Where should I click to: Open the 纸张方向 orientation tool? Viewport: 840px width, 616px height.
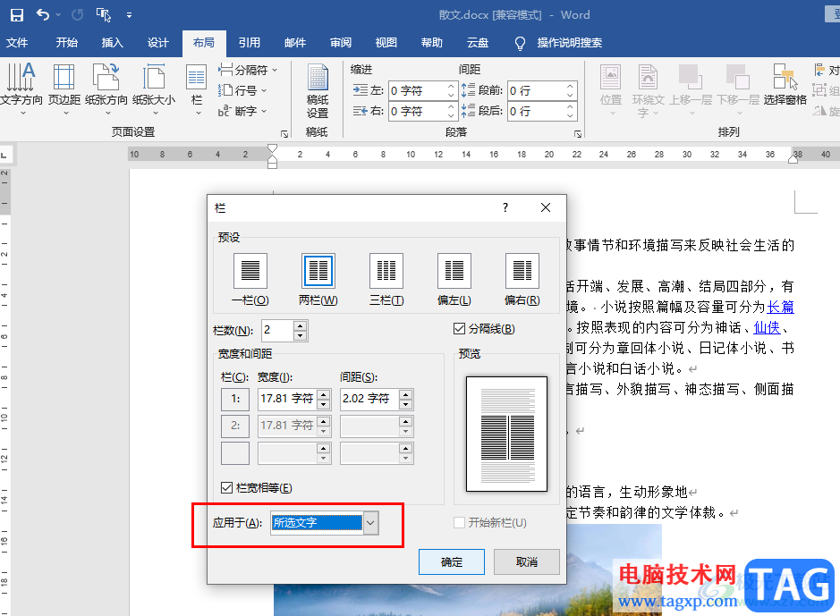(106, 89)
